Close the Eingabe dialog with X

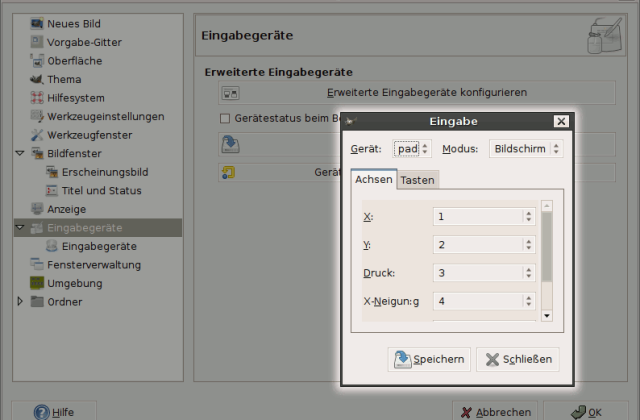coord(561,121)
